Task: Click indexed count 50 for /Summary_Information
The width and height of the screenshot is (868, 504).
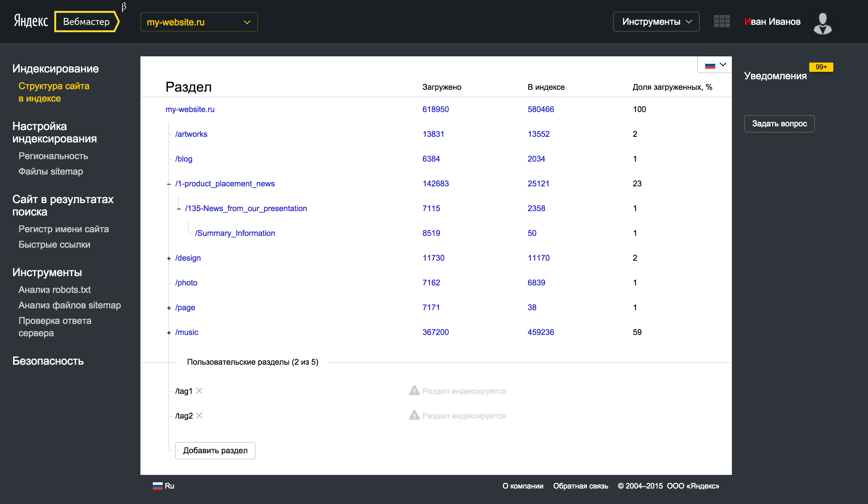Action: (x=532, y=233)
